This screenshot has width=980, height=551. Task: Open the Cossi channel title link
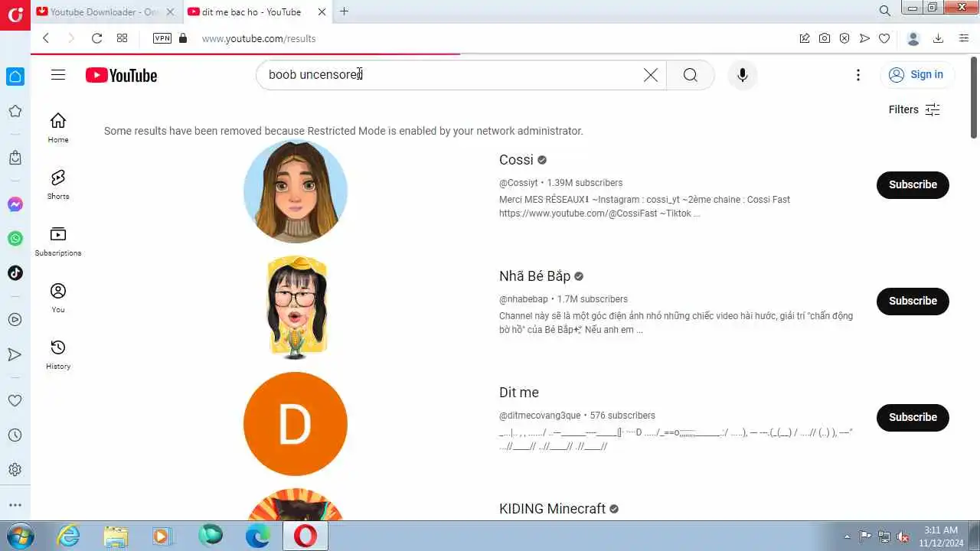click(x=516, y=160)
